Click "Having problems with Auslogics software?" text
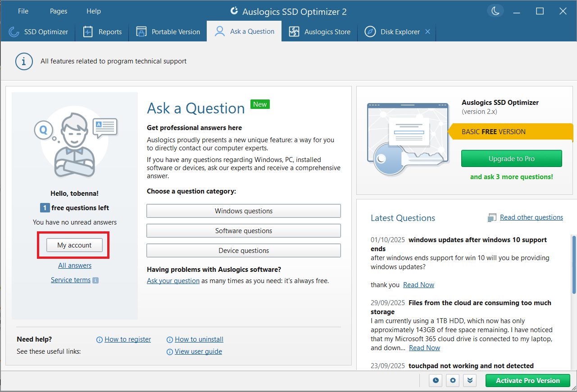This screenshot has width=577, height=392. [x=214, y=270]
